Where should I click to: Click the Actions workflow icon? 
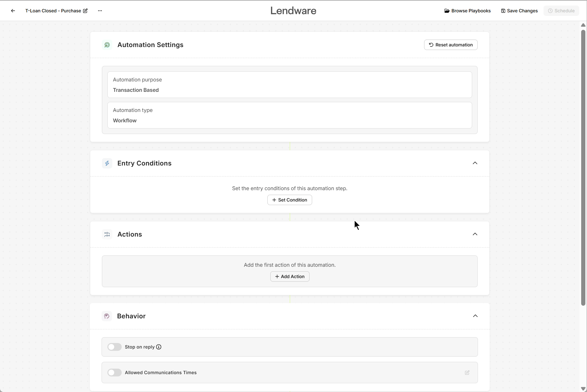pyautogui.click(x=107, y=234)
